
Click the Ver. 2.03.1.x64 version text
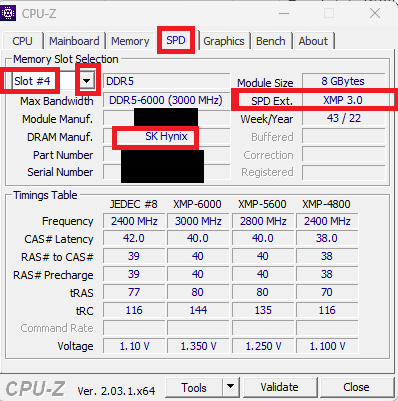(x=116, y=390)
